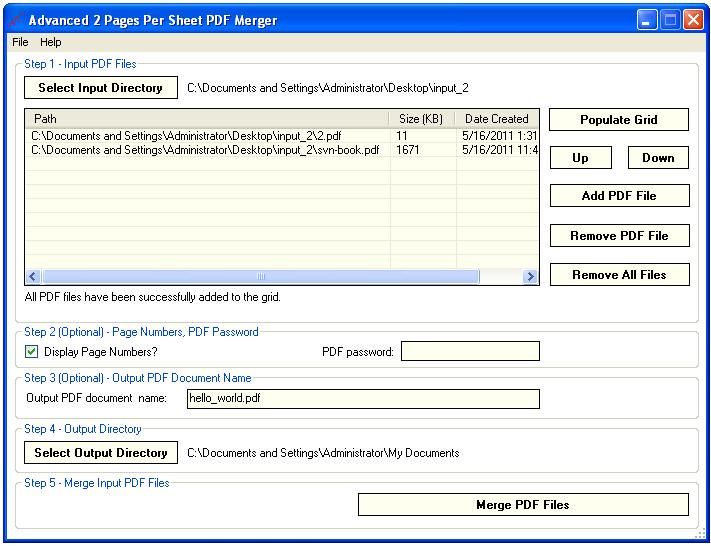This screenshot has height=546, width=711.
Task: Click the grid's horizontal scrollbar left arrow
Action: point(33,277)
